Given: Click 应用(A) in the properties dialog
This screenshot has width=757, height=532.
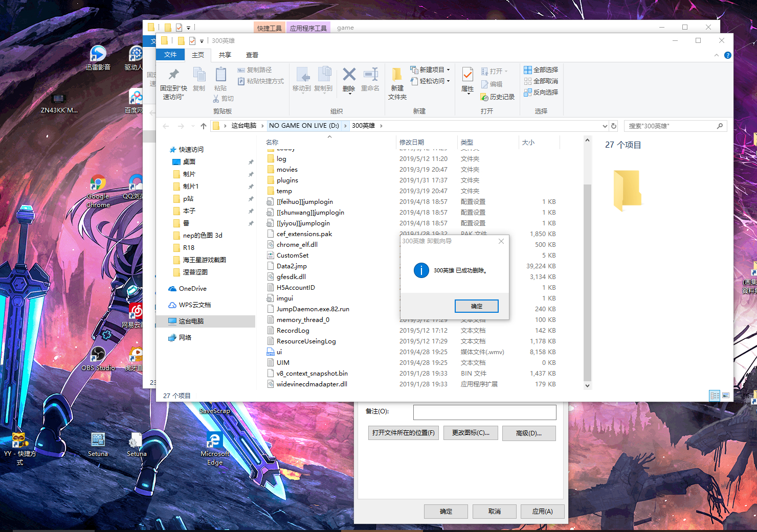Looking at the screenshot, I should (543, 511).
